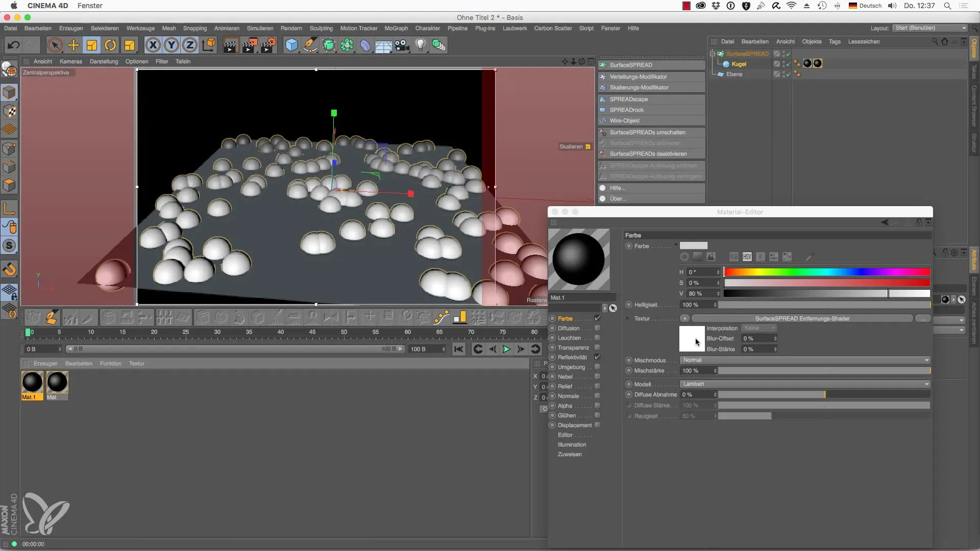Image resolution: width=980 pixels, height=551 pixels.
Task: Open the MoGraph menu
Action: tap(396, 28)
